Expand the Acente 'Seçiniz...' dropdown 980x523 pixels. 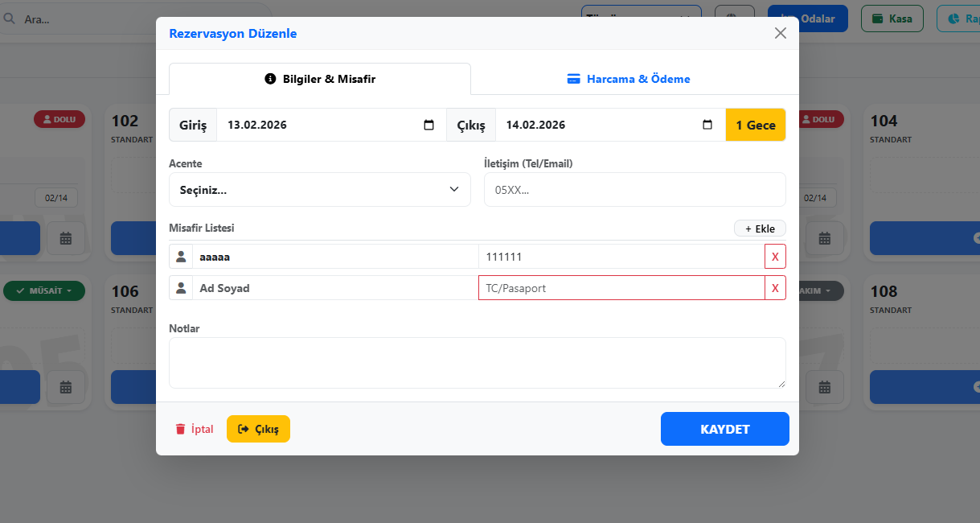tap(319, 190)
